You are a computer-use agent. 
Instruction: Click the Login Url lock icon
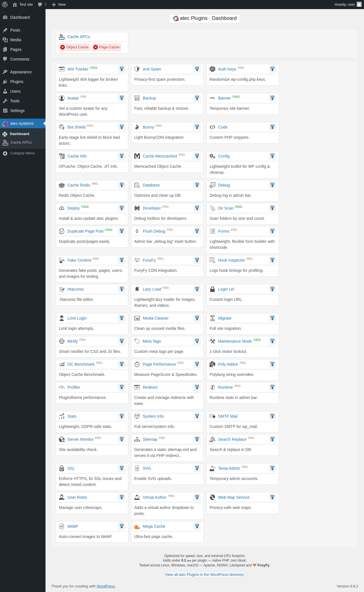[x=212, y=289]
